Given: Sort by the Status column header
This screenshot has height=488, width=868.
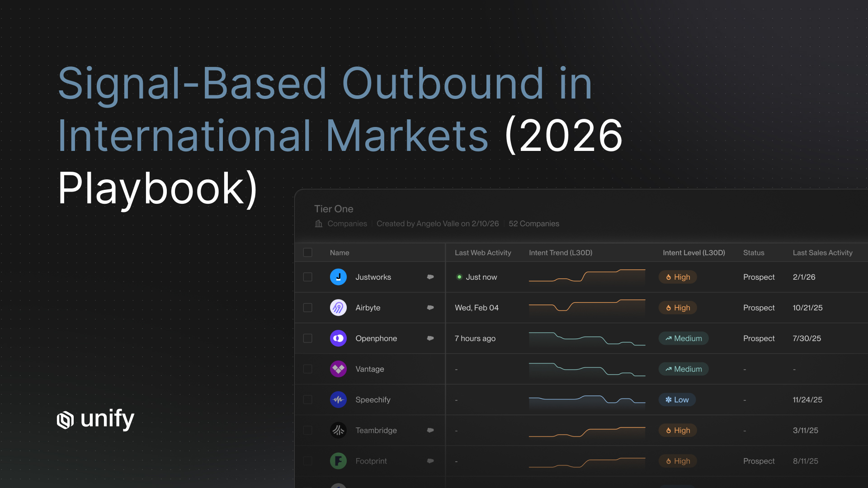Looking at the screenshot, I should click(x=754, y=253).
